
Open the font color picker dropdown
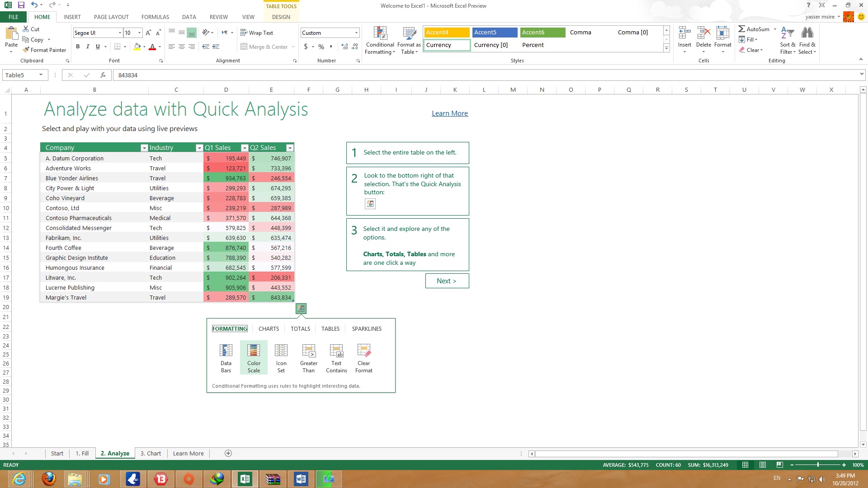pos(160,47)
